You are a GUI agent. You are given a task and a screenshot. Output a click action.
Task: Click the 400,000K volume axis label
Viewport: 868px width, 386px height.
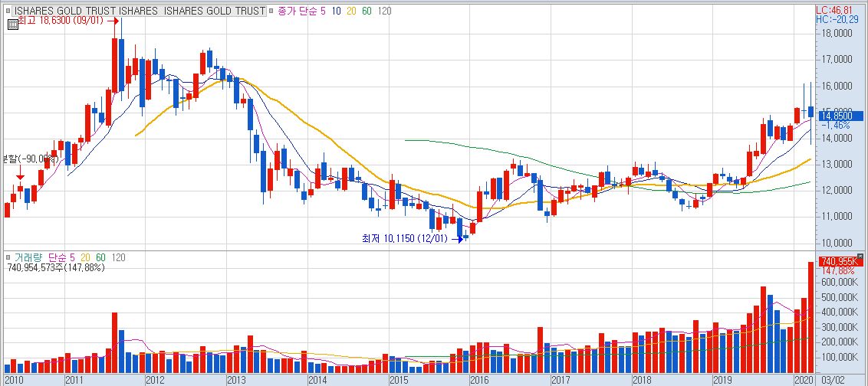840,312
